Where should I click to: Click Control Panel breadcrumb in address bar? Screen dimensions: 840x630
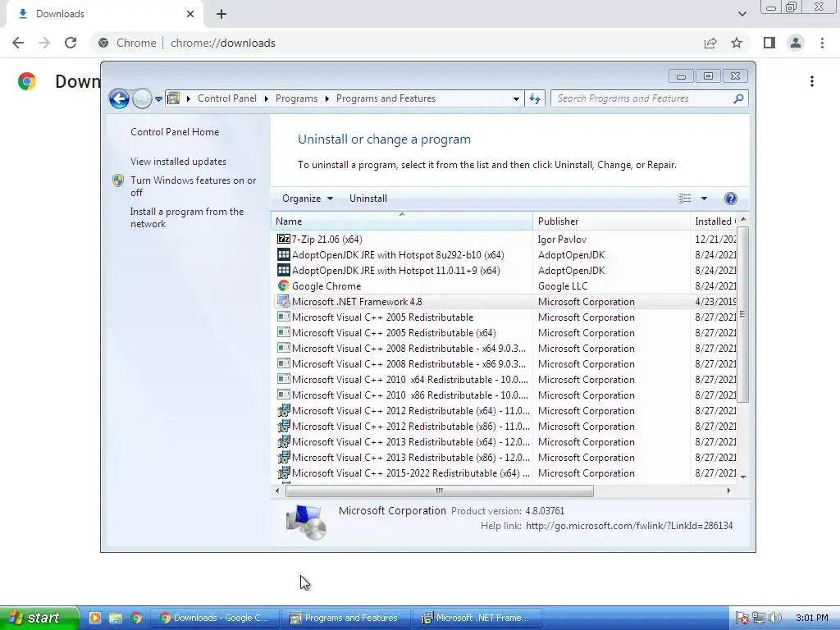227,98
